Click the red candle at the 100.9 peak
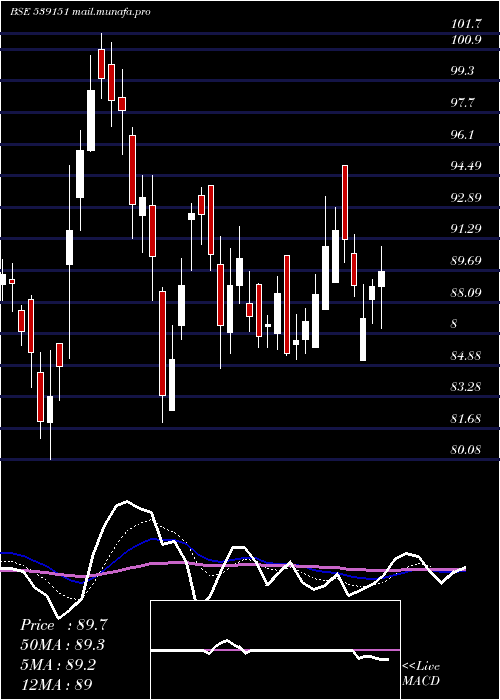 tap(101, 64)
